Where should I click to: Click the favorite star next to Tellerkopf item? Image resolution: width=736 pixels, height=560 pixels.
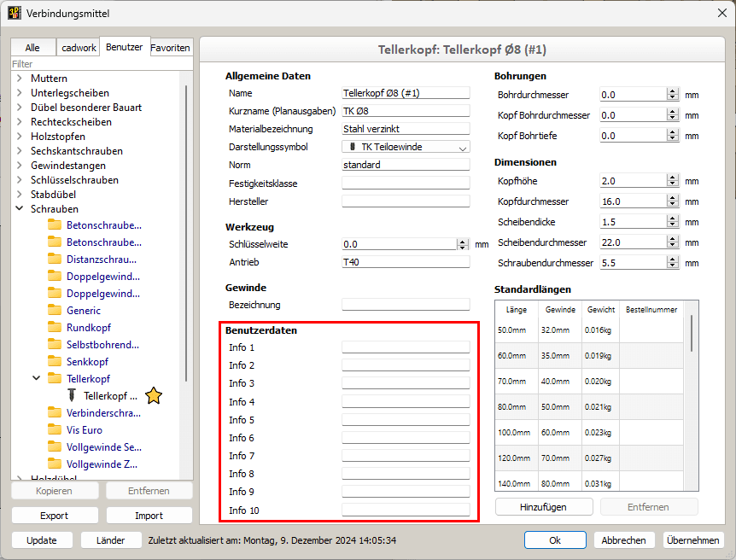tap(154, 395)
